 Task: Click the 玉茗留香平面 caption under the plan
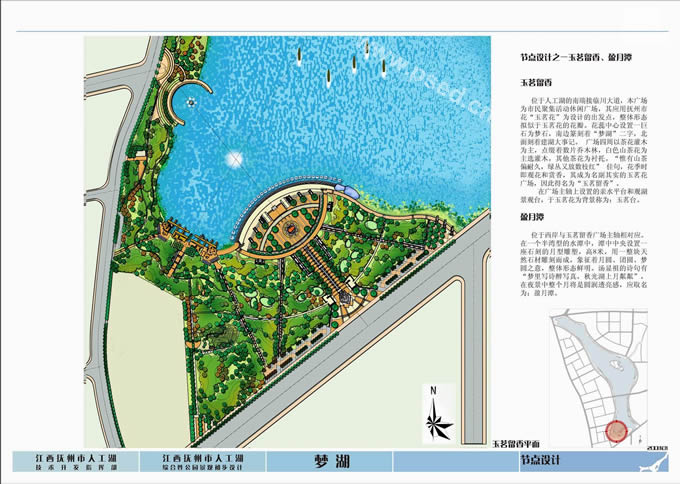click(x=516, y=441)
